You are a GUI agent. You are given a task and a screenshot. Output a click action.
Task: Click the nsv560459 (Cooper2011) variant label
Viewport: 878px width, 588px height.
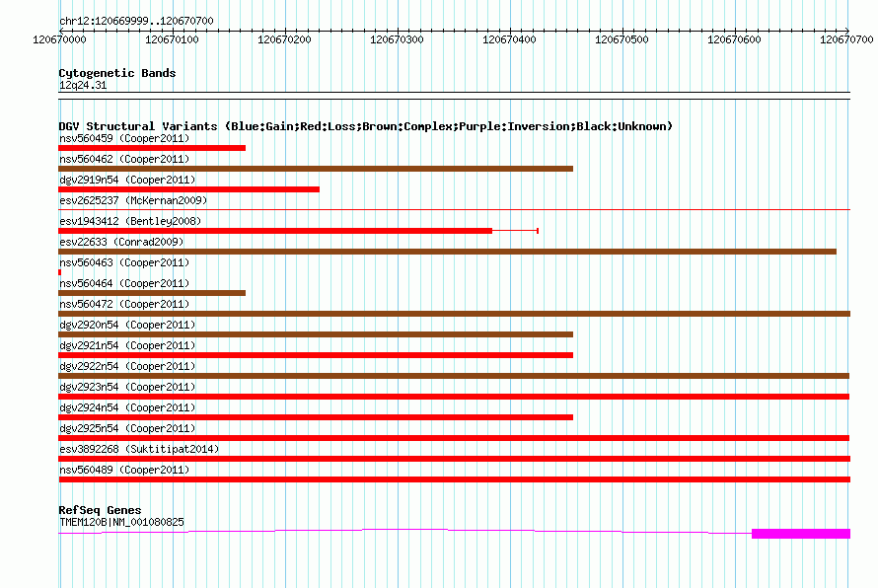124,138
